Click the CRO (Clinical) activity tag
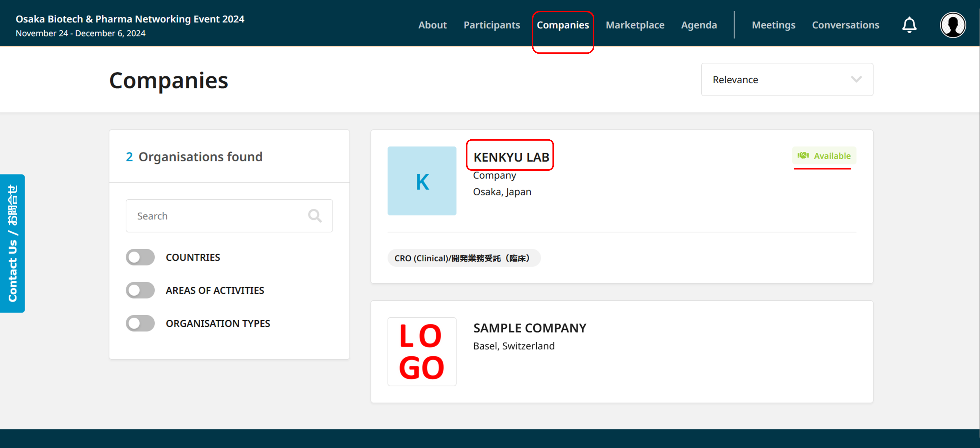This screenshot has height=448, width=980. 464,258
